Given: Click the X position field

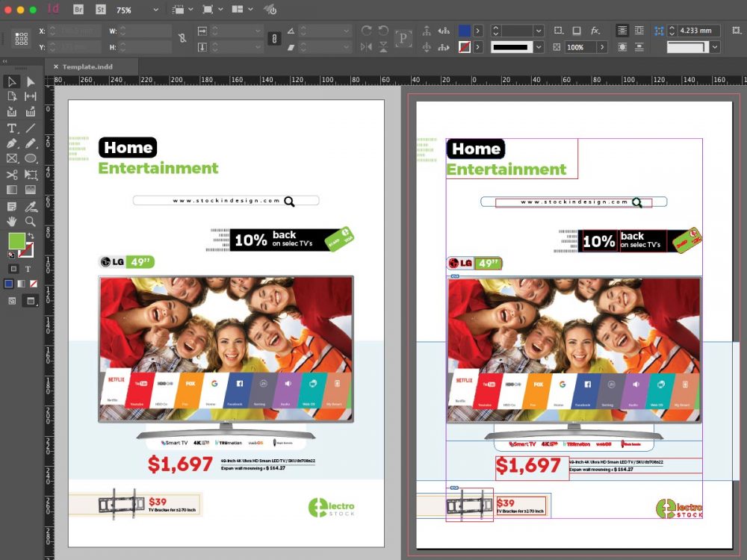Looking at the screenshot, I should [75, 31].
